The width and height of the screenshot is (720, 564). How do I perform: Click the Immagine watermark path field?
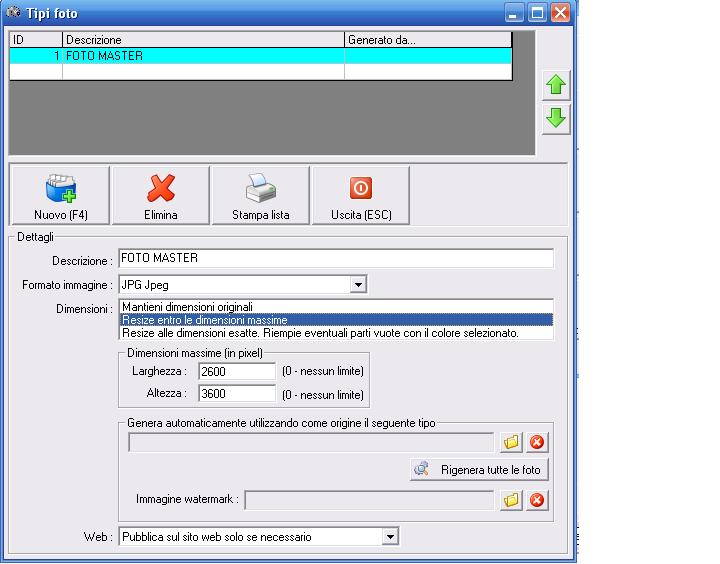(x=369, y=500)
